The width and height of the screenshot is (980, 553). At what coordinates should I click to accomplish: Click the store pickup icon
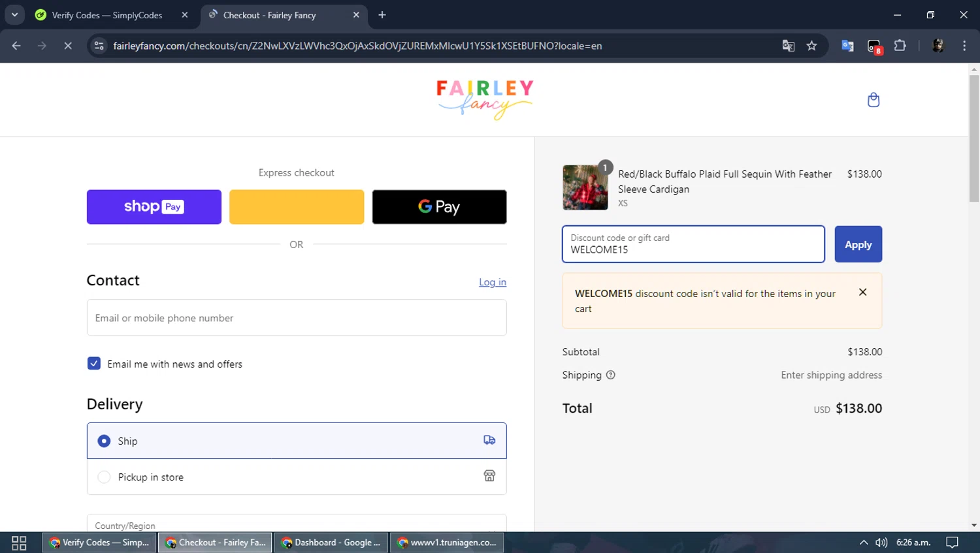(x=489, y=476)
